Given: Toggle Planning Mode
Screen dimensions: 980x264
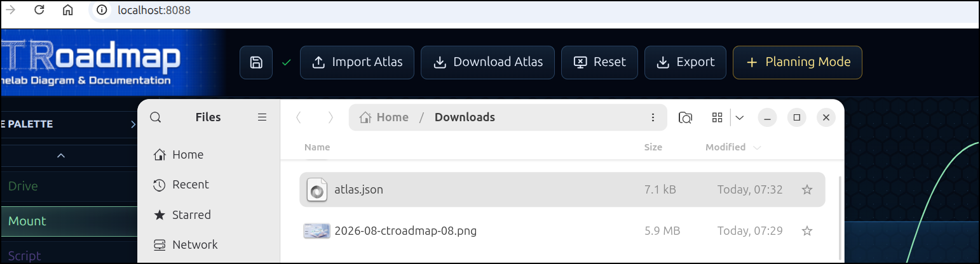Looking at the screenshot, I should [798, 62].
